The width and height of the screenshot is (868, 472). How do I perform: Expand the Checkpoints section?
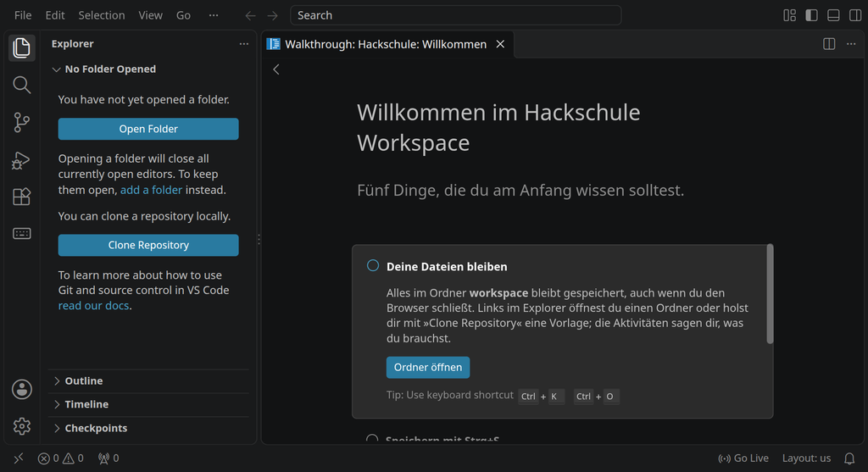148,428
